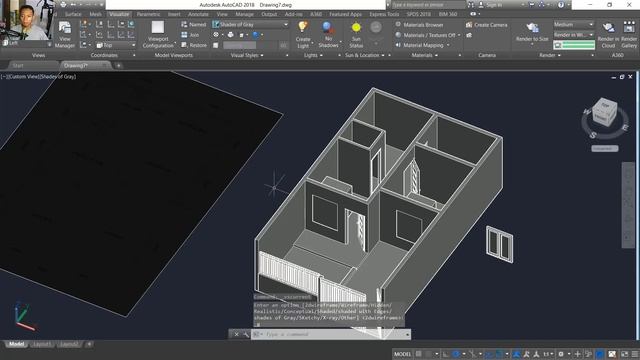This screenshot has width=640, height=360.
Task: Switch to the Output ribbon tab
Action: pos(269,14)
